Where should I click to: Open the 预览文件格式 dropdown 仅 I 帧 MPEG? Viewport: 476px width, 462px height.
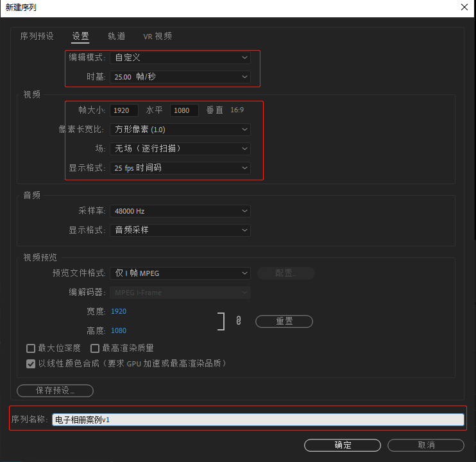click(180, 273)
